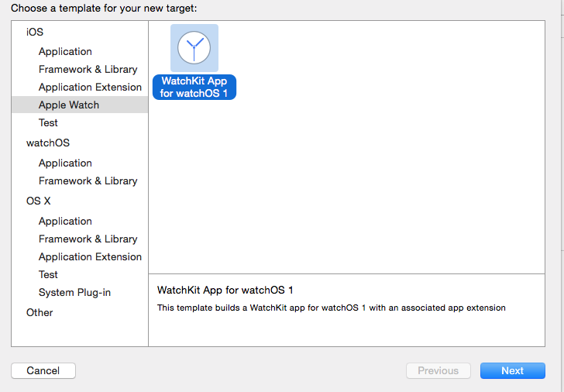Select the OS X Test category
The height and width of the screenshot is (392, 564).
[x=48, y=274]
